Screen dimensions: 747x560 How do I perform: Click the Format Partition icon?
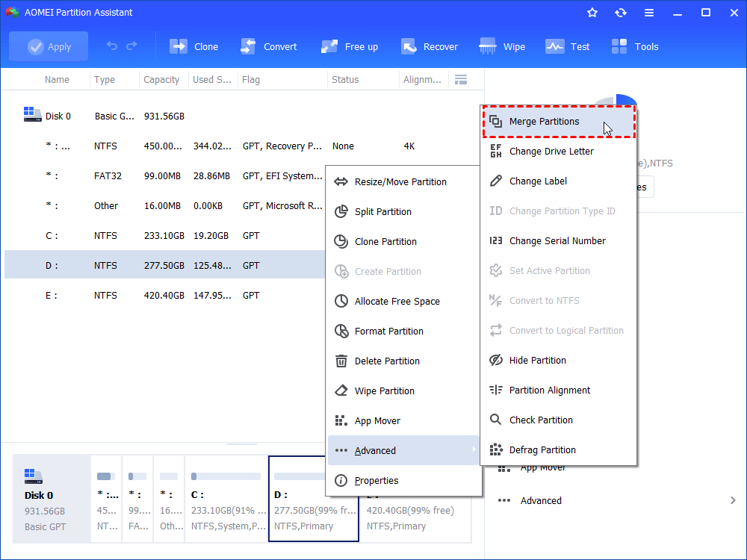[x=341, y=331]
